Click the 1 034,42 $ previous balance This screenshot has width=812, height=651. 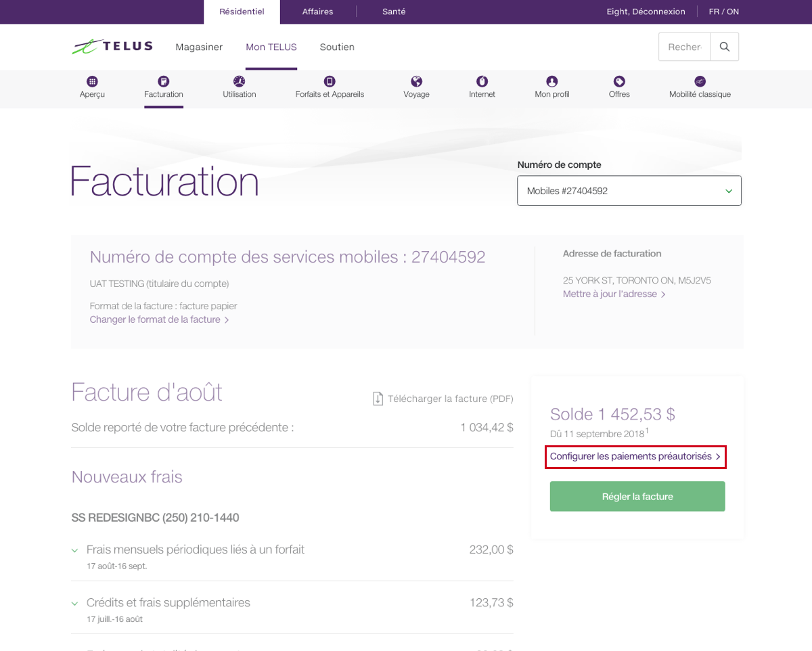click(x=487, y=428)
